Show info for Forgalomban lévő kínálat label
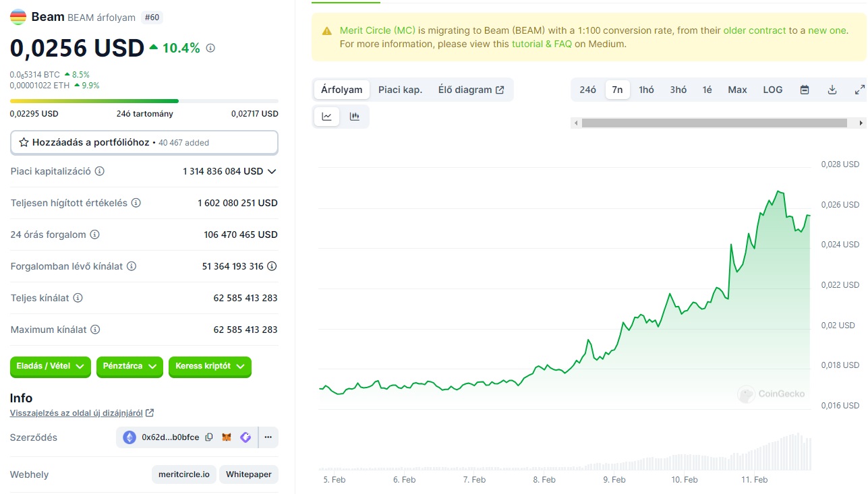This screenshot has width=868, height=494. point(132,266)
